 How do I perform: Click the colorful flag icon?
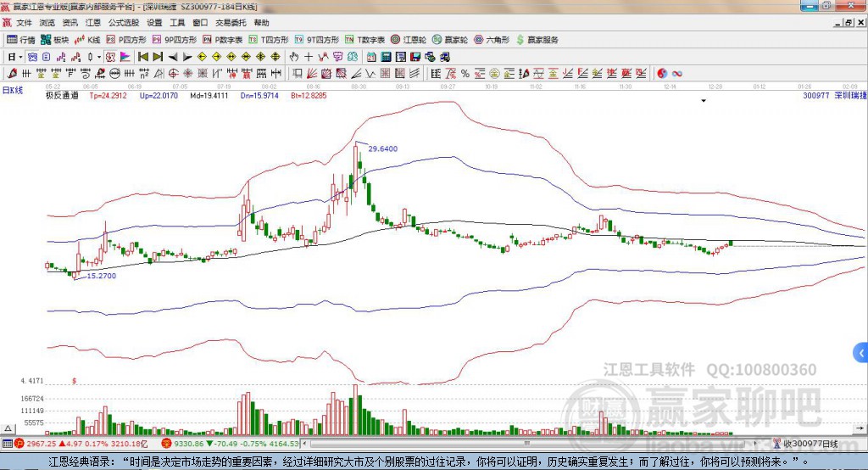(125, 57)
